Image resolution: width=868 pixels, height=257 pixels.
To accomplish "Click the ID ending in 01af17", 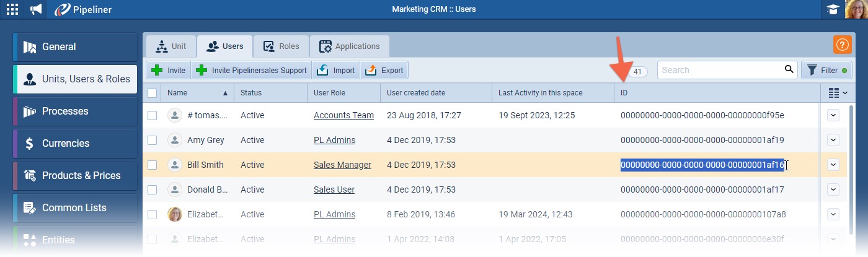I will tap(702, 189).
